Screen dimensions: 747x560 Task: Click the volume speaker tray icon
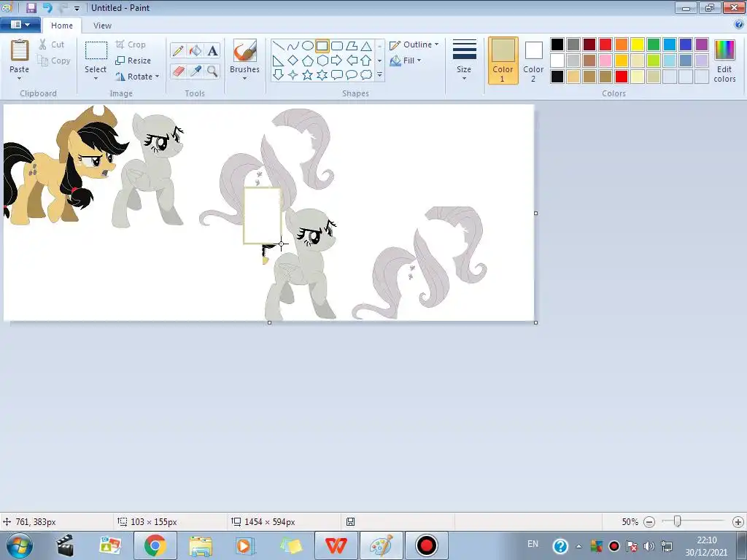[x=649, y=545]
